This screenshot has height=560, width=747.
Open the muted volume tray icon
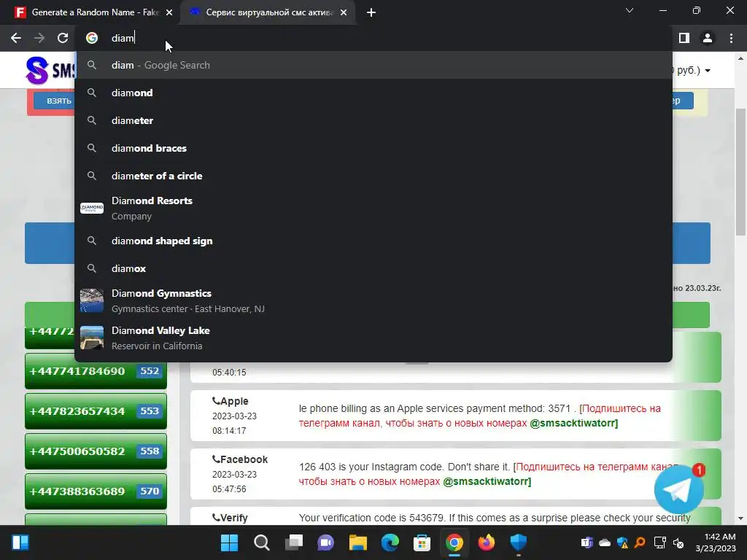click(678, 542)
